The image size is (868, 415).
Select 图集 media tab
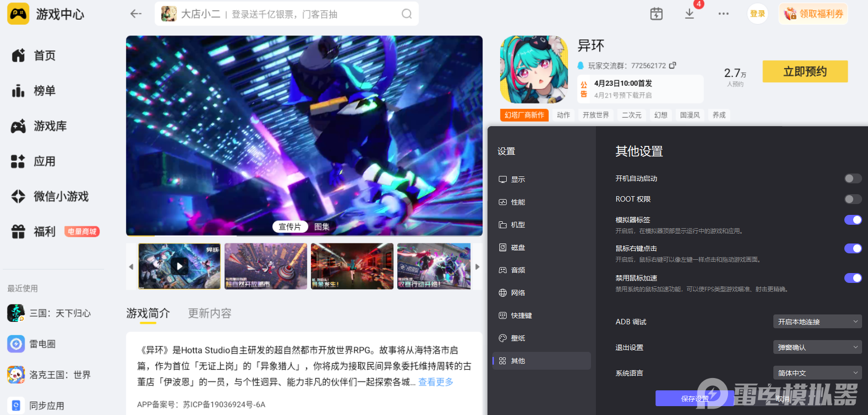point(322,227)
